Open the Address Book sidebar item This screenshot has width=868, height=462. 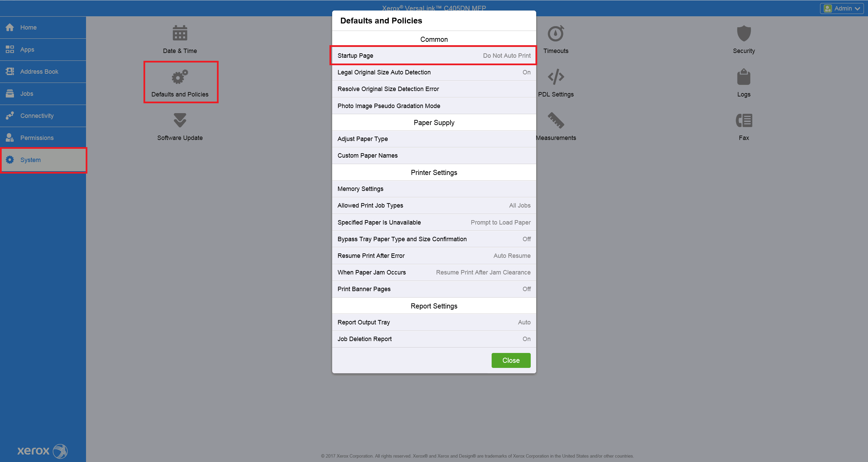pos(39,72)
